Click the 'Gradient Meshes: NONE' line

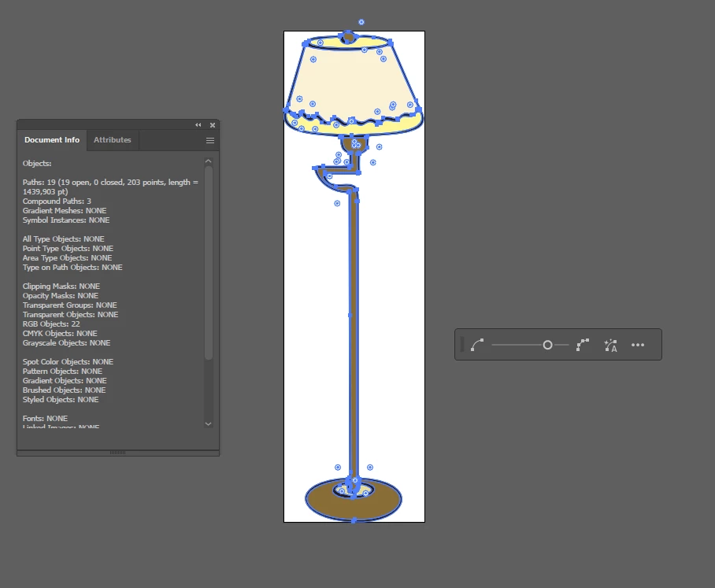pyautogui.click(x=65, y=211)
